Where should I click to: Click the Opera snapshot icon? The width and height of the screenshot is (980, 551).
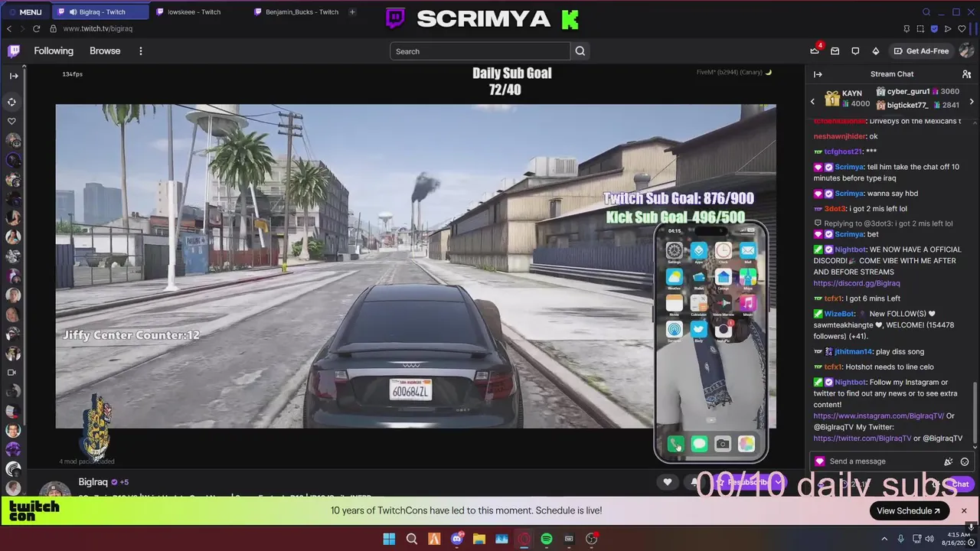(920, 28)
